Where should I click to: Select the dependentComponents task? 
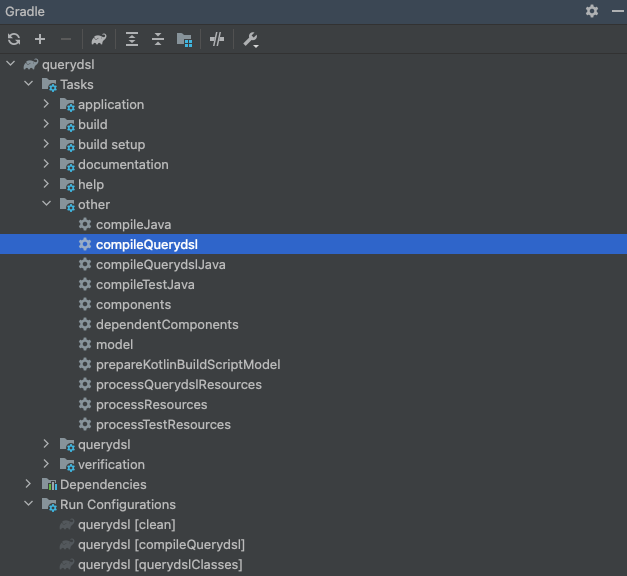[167, 324]
